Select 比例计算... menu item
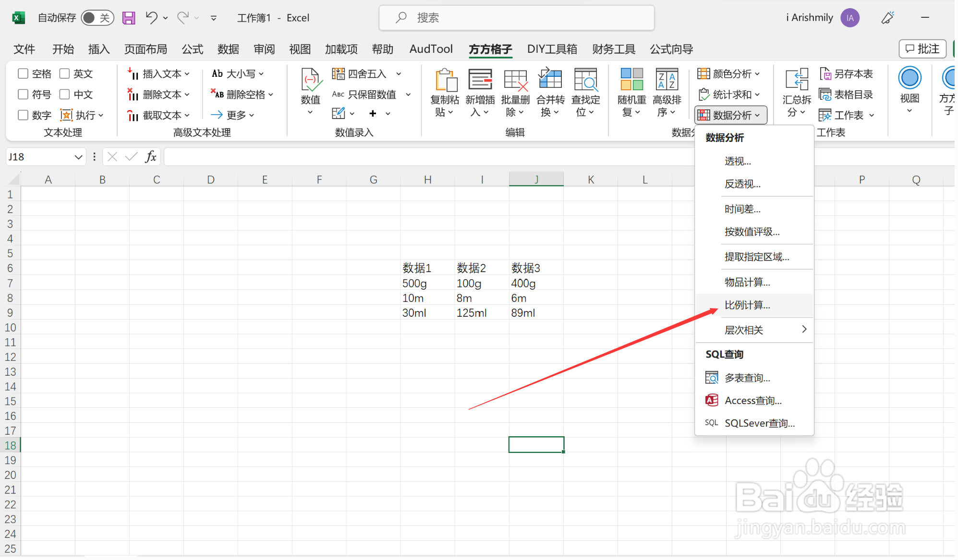This screenshot has width=958, height=560. pyautogui.click(x=754, y=305)
